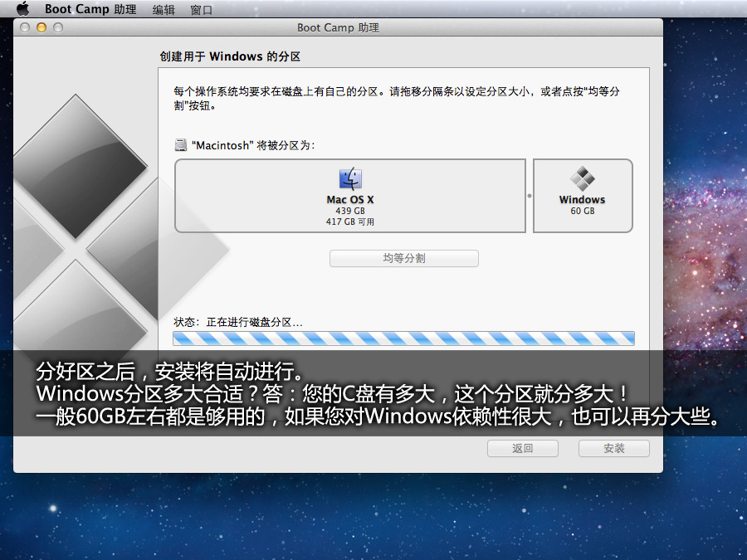This screenshot has height=560, width=747.
Task: Click the "创建用于 Windows 的分区" heading
Action: click(x=230, y=56)
